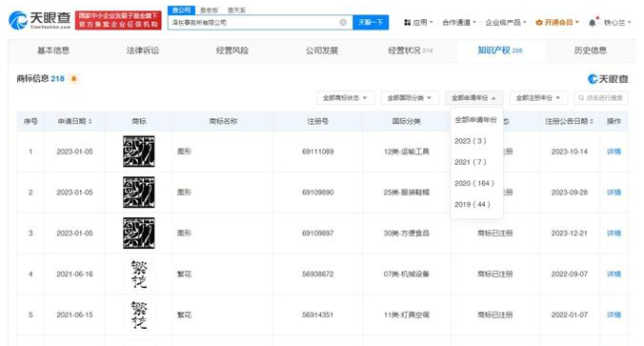Click the 11类-灯具空调 classification cell

pyautogui.click(x=406, y=315)
